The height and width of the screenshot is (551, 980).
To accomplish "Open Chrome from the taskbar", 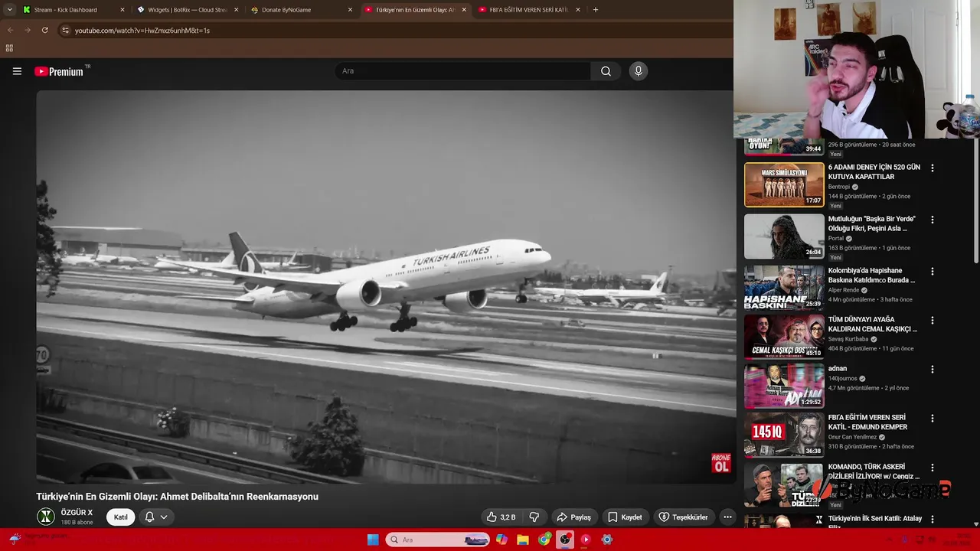I will pyautogui.click(x=544, y=540).
